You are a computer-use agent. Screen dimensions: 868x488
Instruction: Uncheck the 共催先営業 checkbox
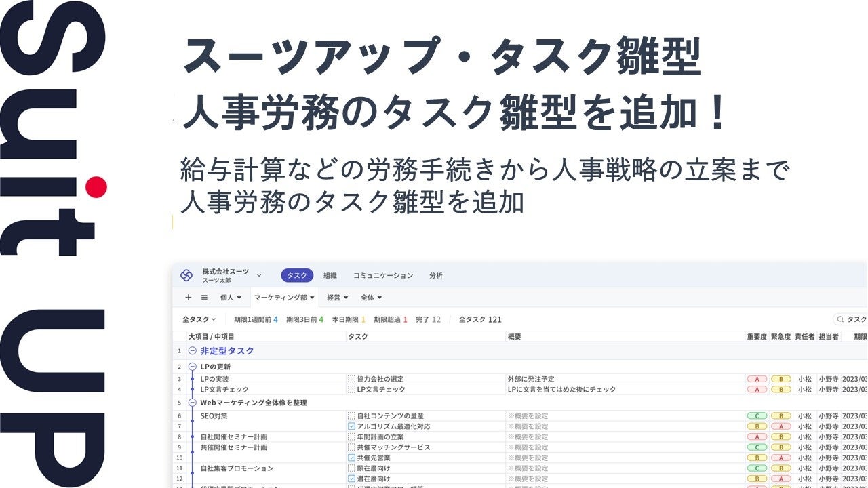point(351,458)
